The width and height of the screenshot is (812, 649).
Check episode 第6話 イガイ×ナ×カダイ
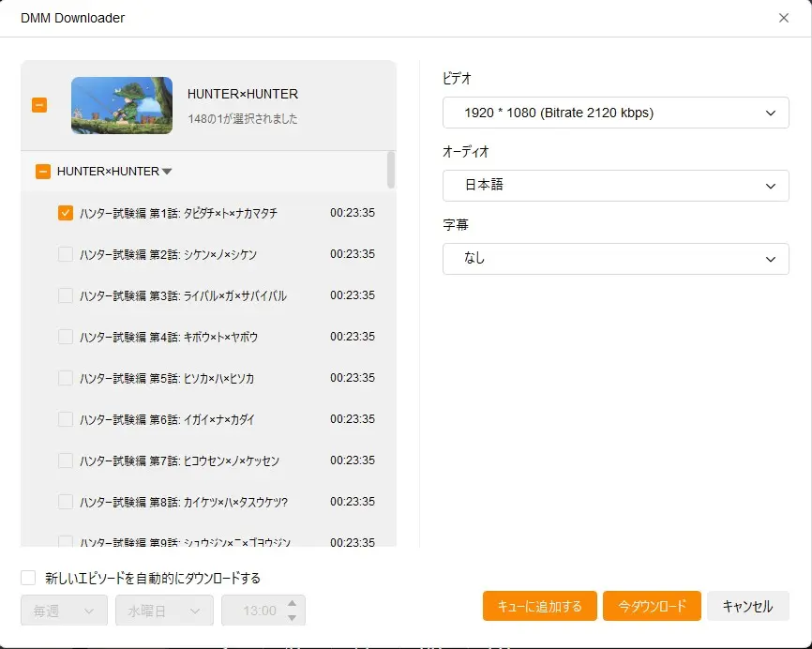[x=66, y=419]
